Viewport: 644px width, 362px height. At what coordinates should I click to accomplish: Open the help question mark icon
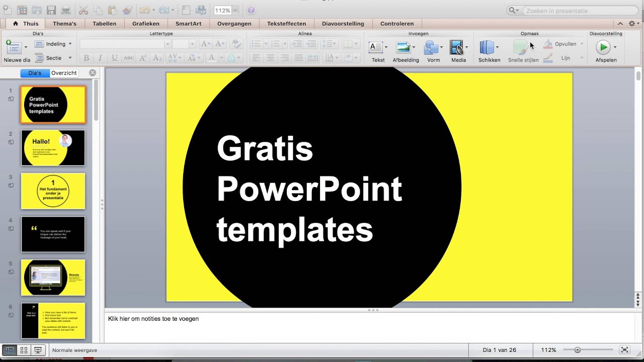pyautogui.click(x=251, y=10)
